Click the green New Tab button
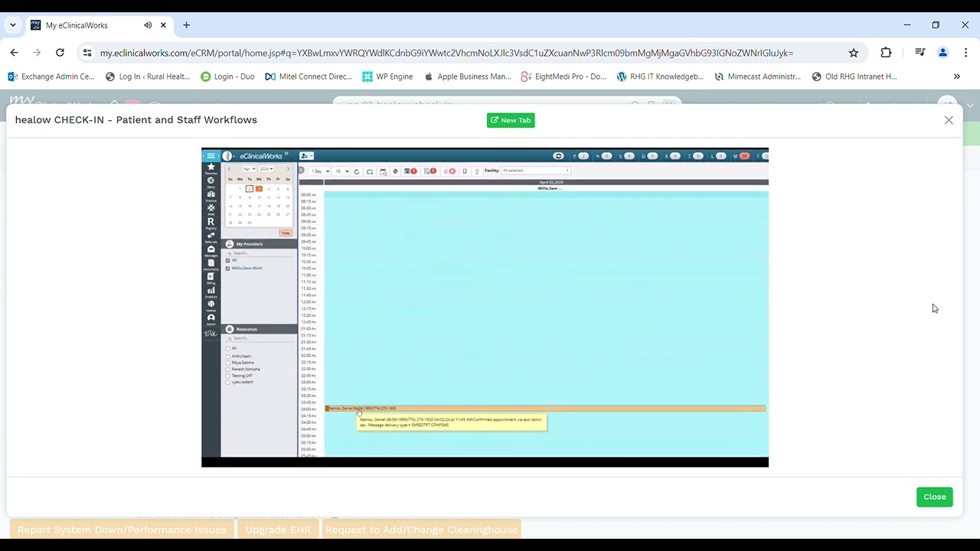 pos(511,120)
